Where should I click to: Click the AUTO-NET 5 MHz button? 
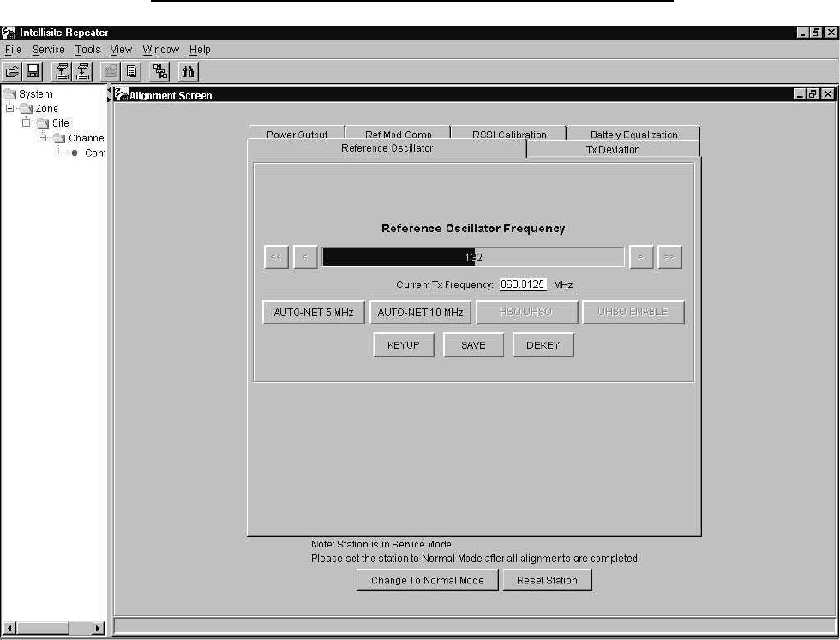314,312
